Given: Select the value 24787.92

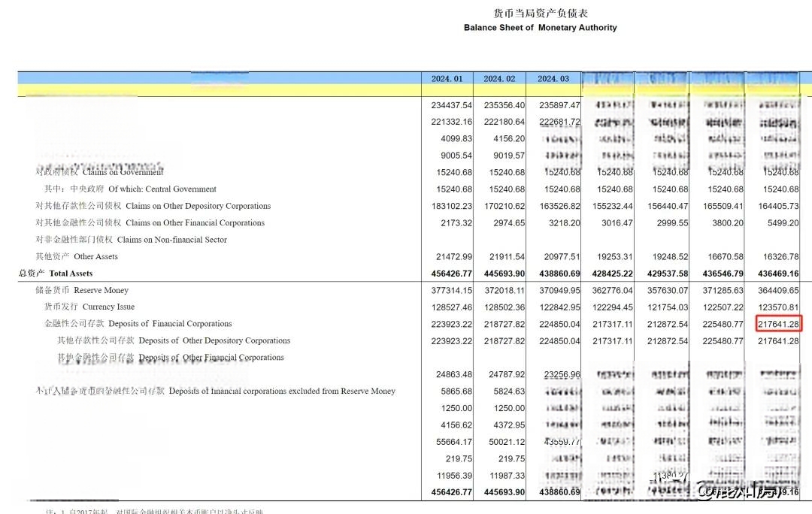Looking at the screenshot, I should click(x=507, y=374).
